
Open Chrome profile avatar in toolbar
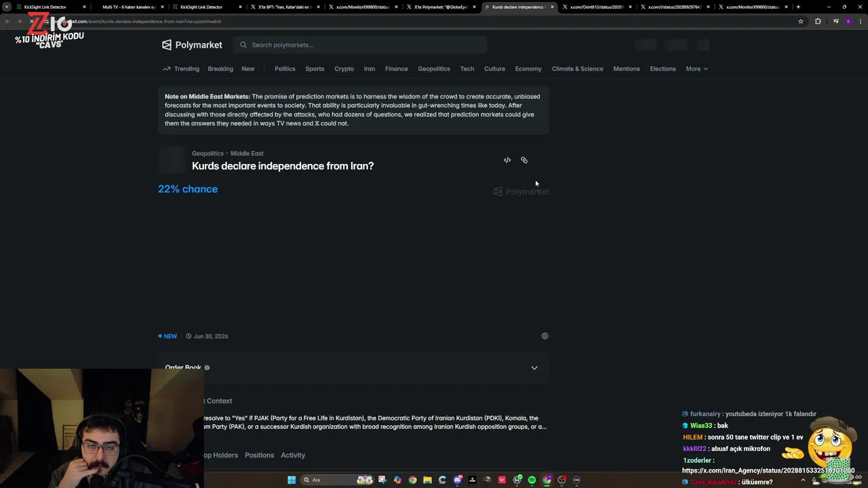click(x=848, y=21)
